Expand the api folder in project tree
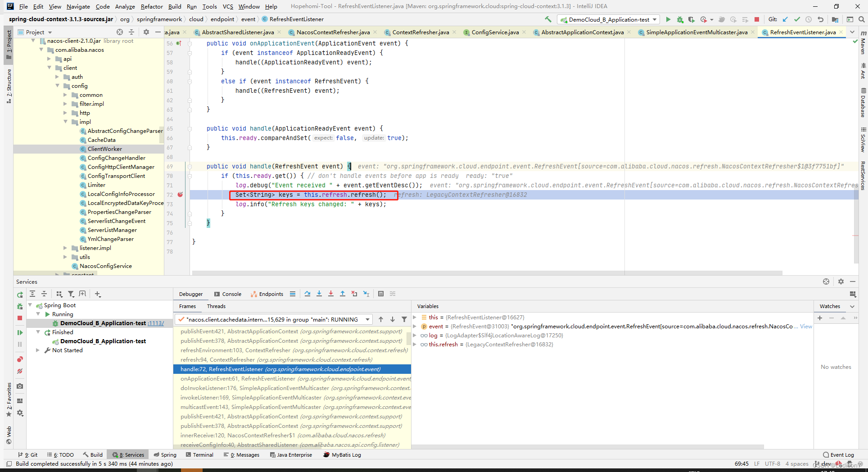The height and width of the screenshot is (472, 868). (x=50, y=59)
